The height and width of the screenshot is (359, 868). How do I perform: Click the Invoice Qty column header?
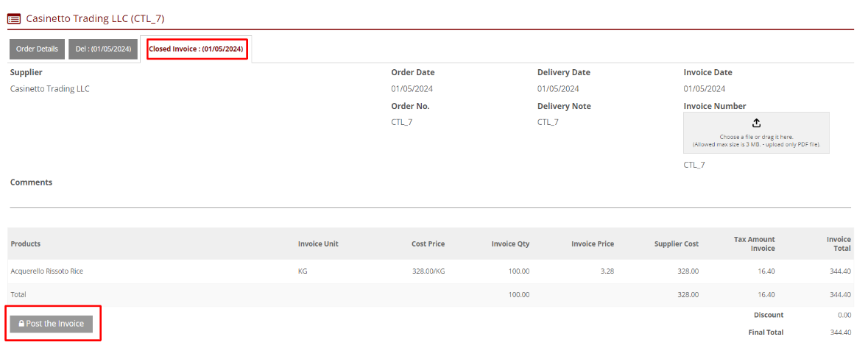[510, 244]
